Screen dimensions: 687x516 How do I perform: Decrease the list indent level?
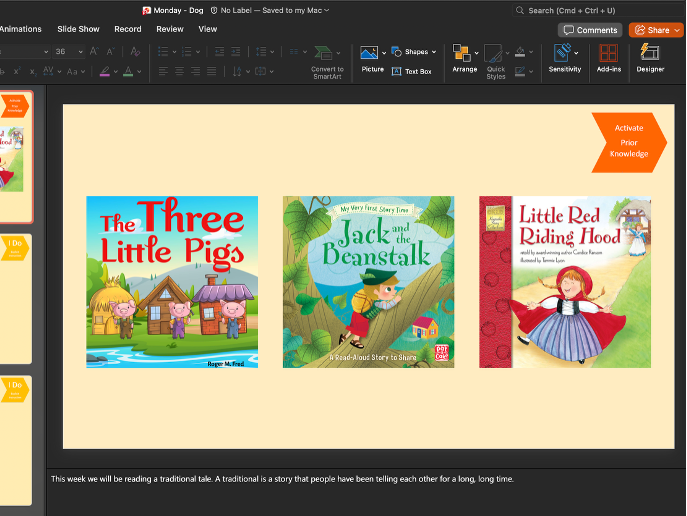click(220, 52)
